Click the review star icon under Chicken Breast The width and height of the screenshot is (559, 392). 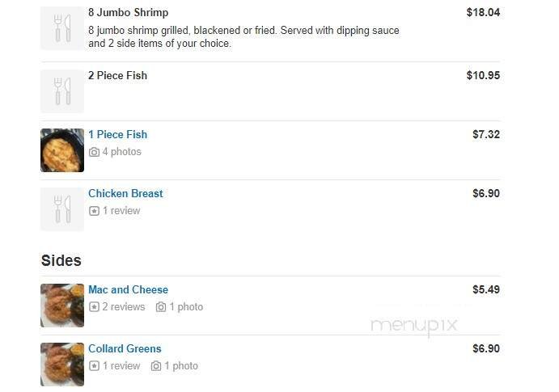pos(94,211)
